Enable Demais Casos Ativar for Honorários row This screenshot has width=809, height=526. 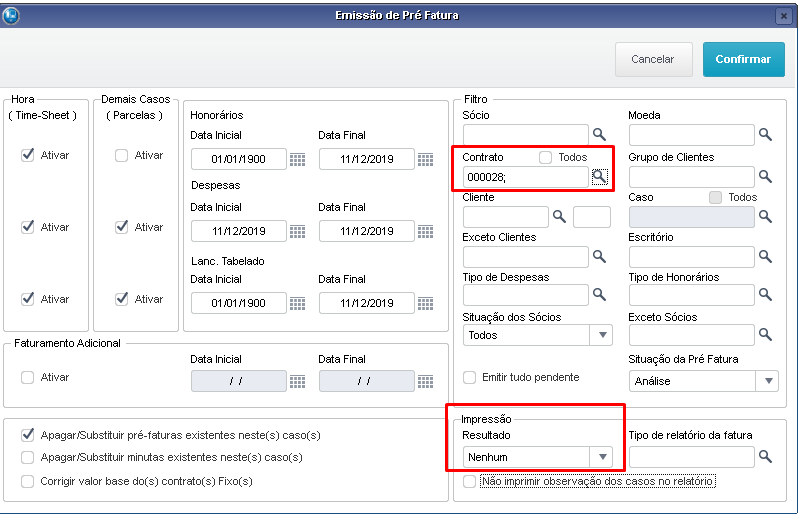coord(121,155)
